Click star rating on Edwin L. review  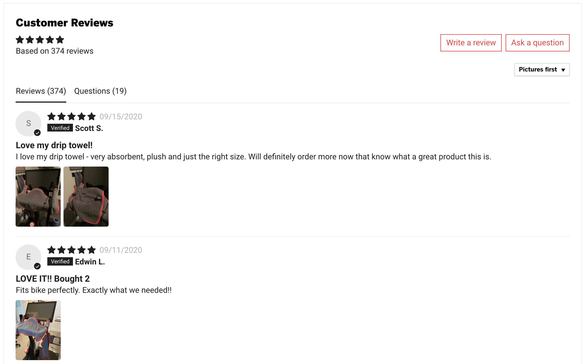point(71,250)
